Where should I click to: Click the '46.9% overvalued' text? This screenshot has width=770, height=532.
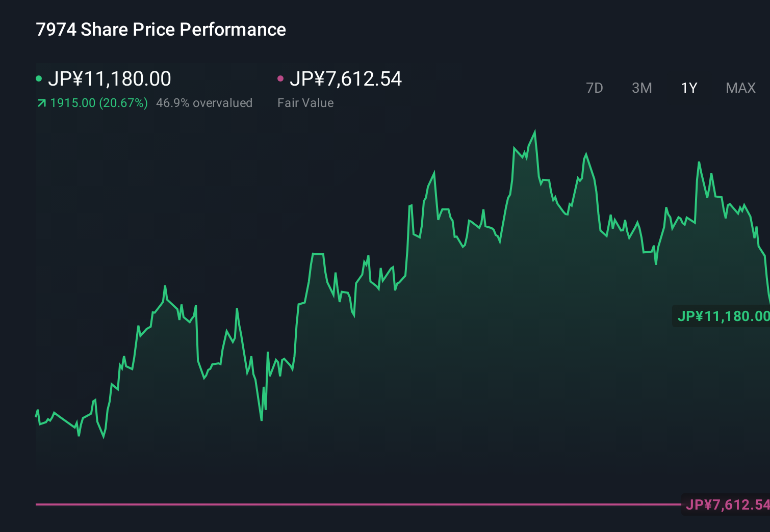[x=204, y=102]
